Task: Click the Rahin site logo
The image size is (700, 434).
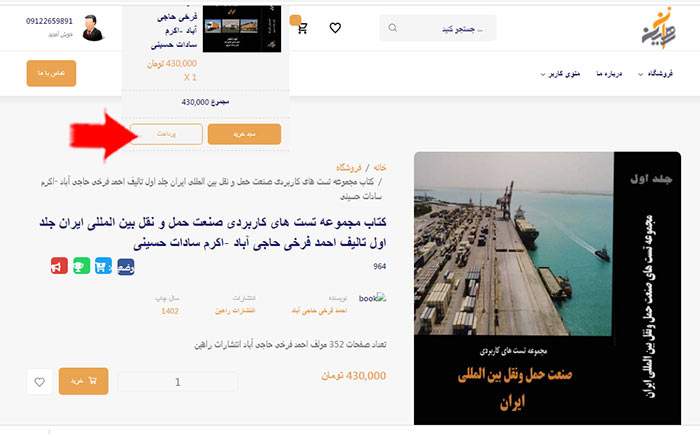Action: pos(659,28)
